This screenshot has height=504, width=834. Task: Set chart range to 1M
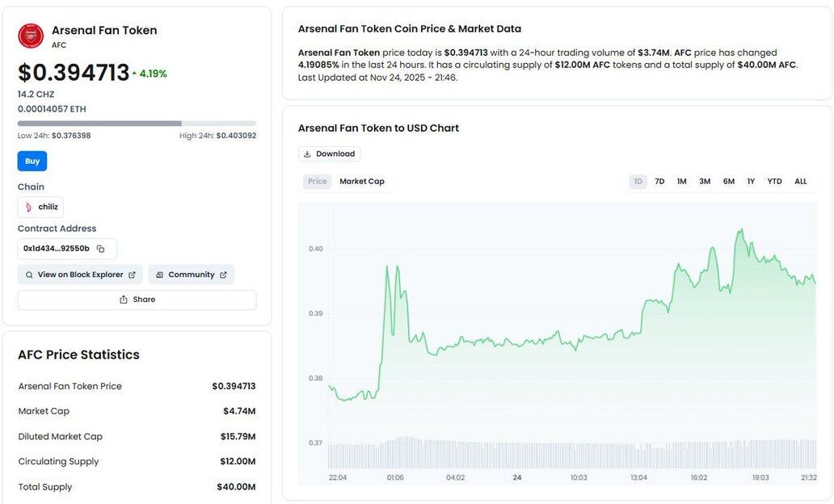pyautogui.click(x=681, y=182)
